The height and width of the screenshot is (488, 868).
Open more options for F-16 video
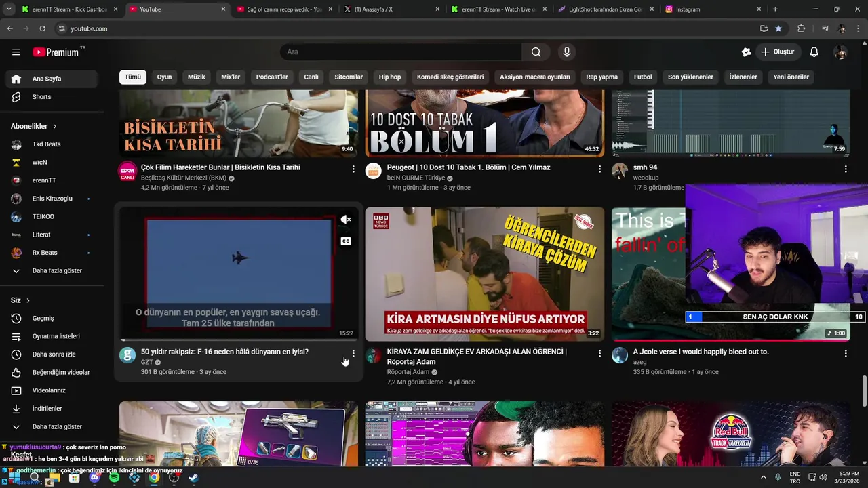353,354
